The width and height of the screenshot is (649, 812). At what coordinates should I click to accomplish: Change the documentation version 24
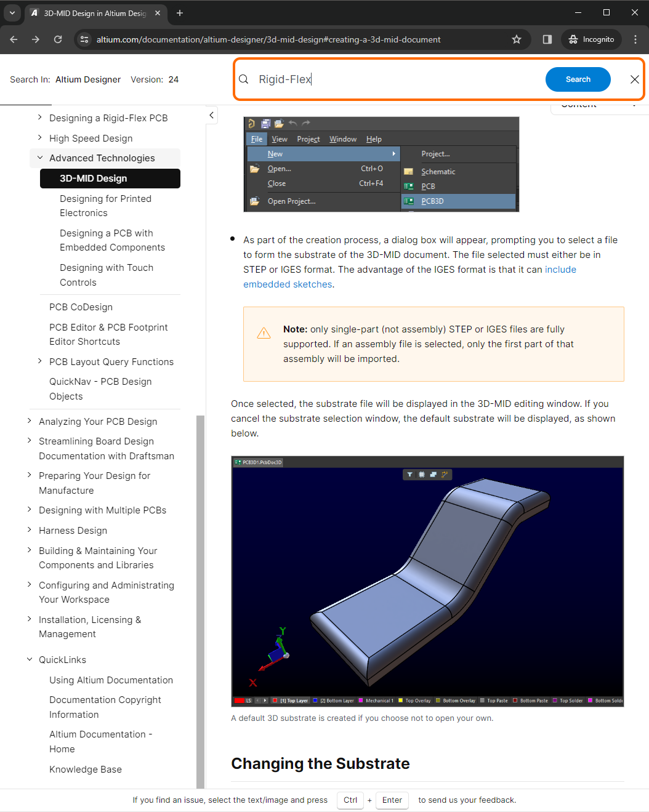174,79
